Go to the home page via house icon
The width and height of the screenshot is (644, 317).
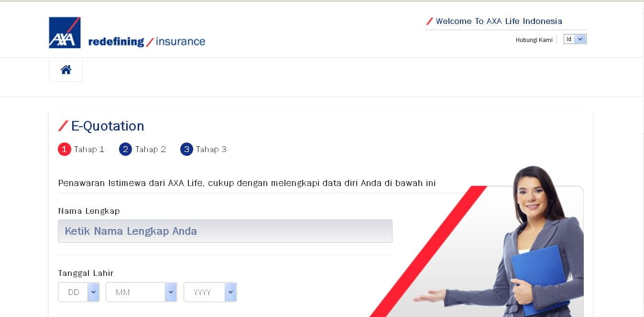(x=66, y=70)
